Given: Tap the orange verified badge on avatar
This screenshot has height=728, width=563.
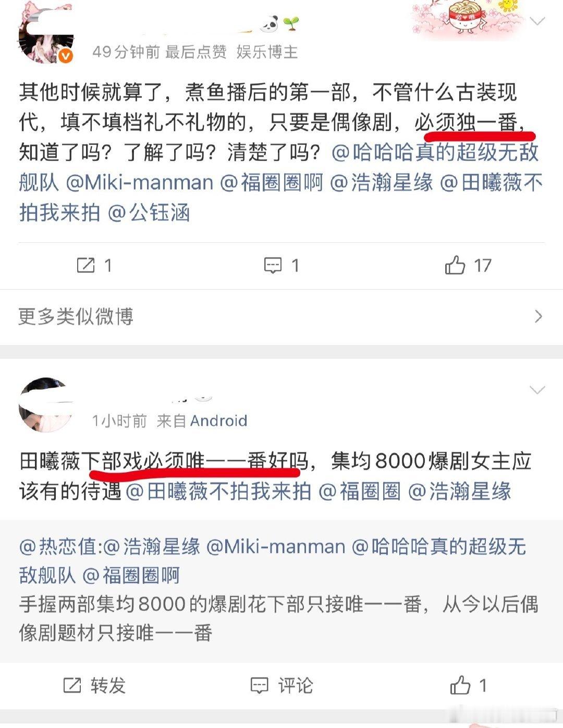Looking at the screenshot, I should click(65, 56).
